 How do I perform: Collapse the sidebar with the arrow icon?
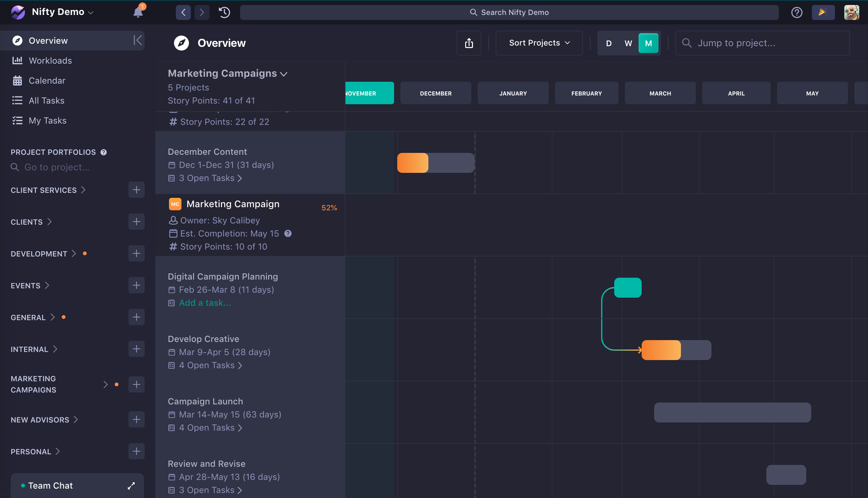[137, 40]
